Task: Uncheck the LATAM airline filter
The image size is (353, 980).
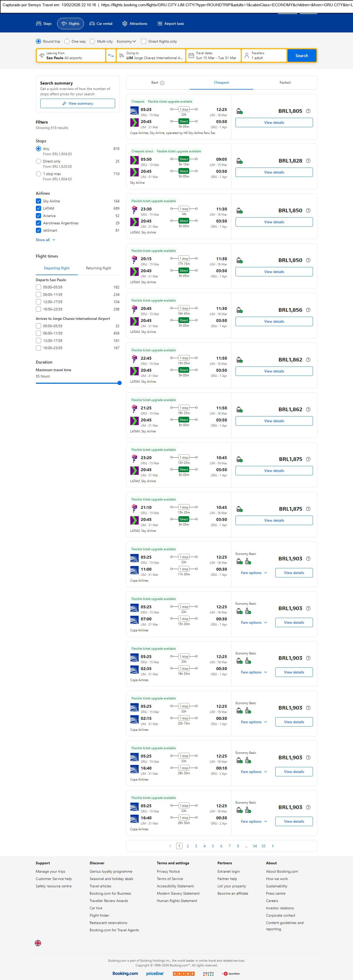Action: 38,208
